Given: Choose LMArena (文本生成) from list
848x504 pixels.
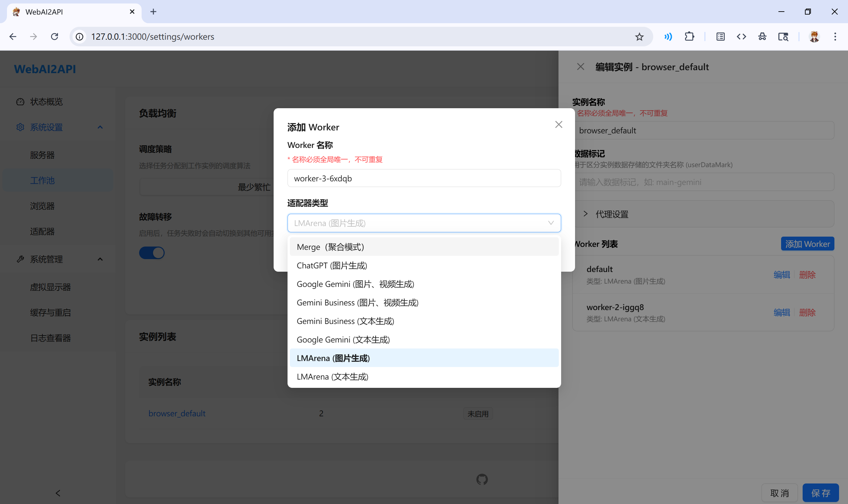Looking at the screenshot, I should click(332, 377).
